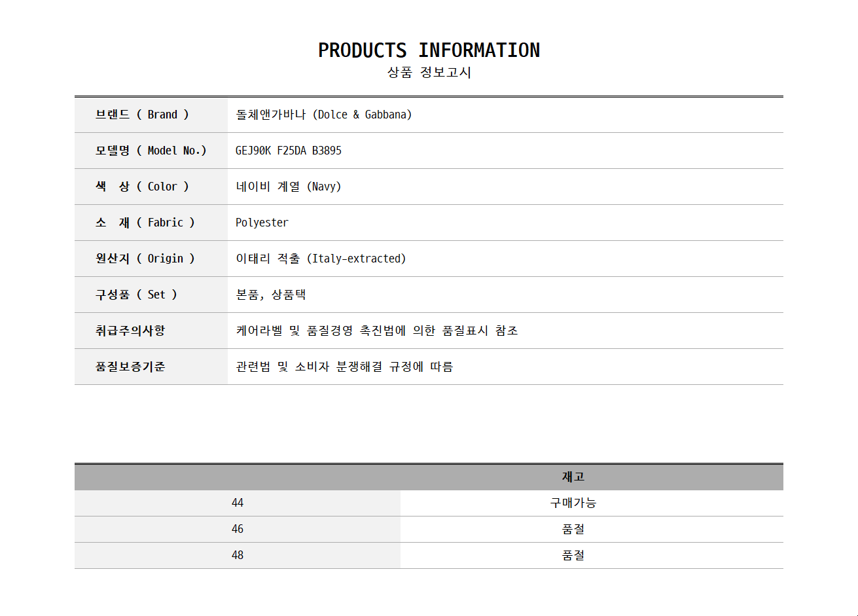Click the PRODUCTS INFORMATION heading
The width and height of the screenshot is (858, 616).
(x=429, y=50)
